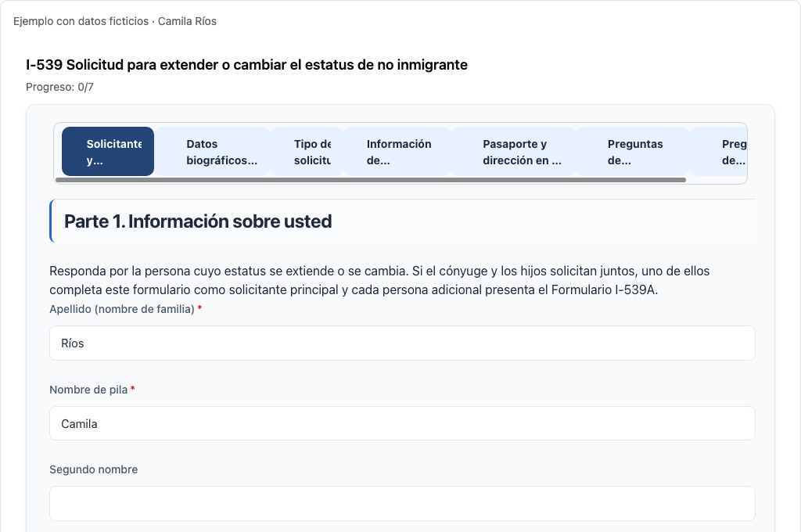Select the "Tipo de solicitud" tab
The height and width of the screenshot is (532, 801).
click(x=307, y=152)
